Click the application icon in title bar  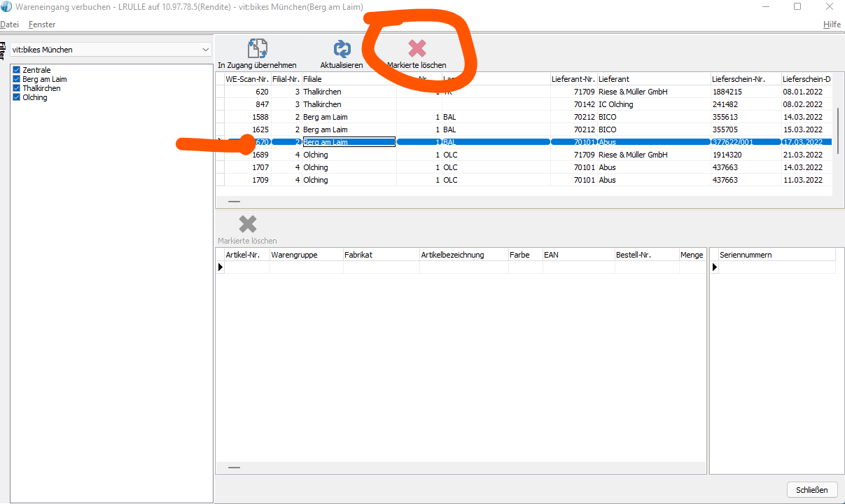coord(6,6)
